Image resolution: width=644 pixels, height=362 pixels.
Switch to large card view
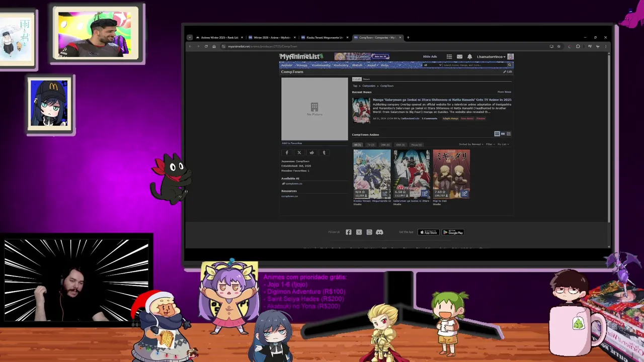(503, 134)
